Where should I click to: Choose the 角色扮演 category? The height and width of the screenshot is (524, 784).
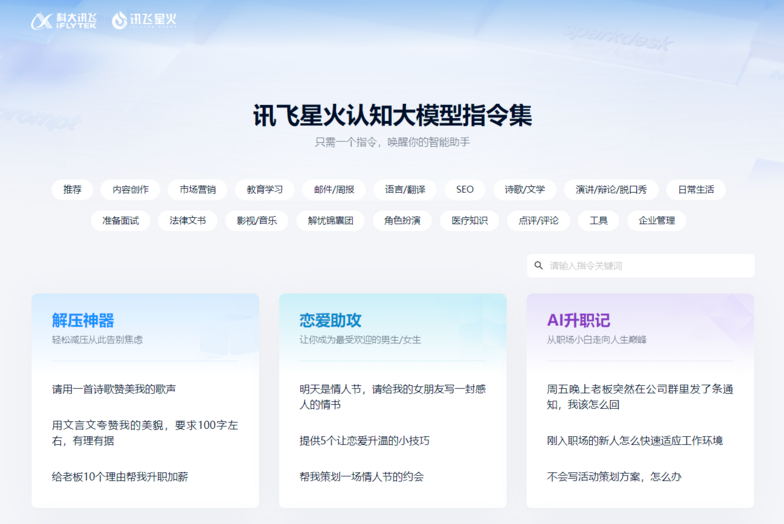402,220
